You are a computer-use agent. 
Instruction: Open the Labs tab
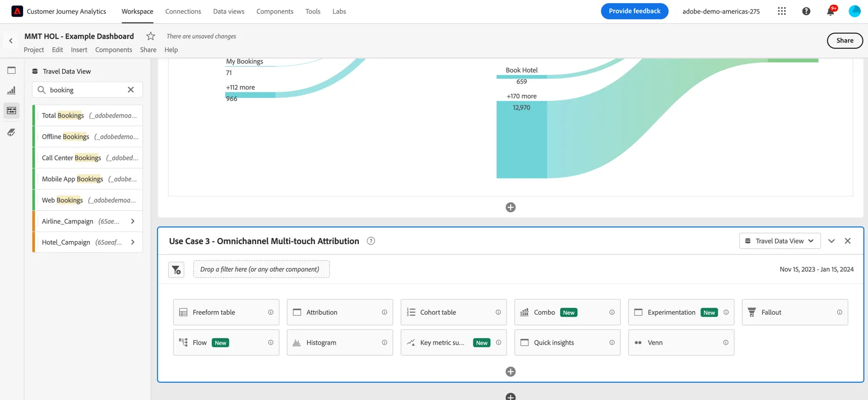339,11
